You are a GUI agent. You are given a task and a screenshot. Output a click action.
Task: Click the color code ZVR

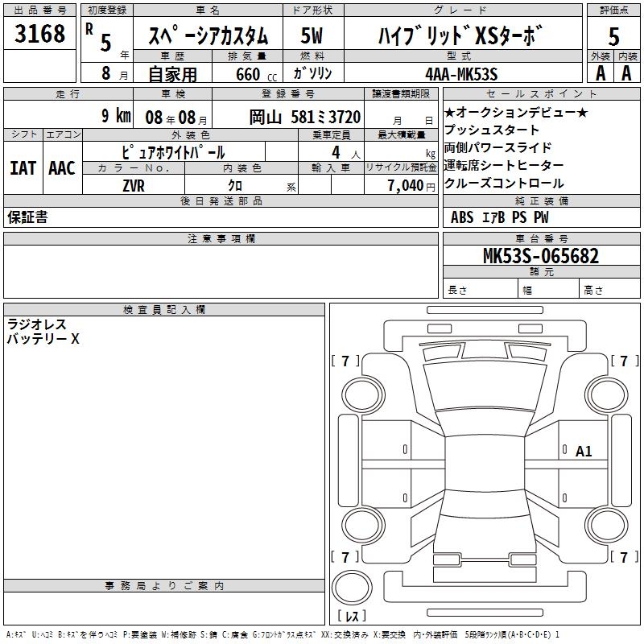click(134, 185)
